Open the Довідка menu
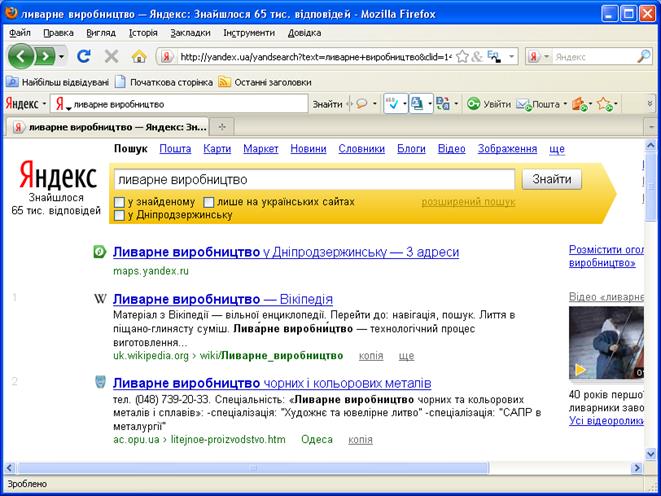 point(304,33)
